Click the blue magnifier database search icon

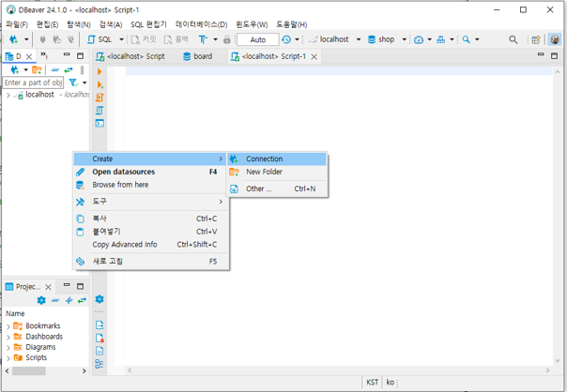(x=467, y=39)
